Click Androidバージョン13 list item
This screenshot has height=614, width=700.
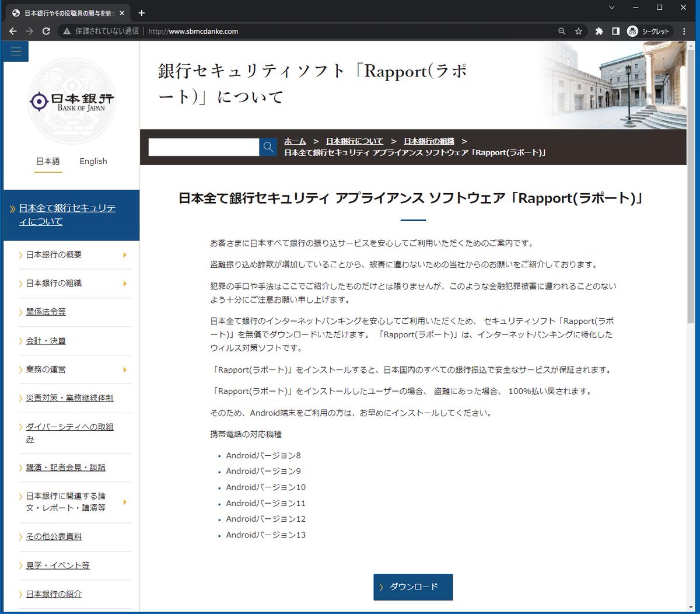[266, 535]
